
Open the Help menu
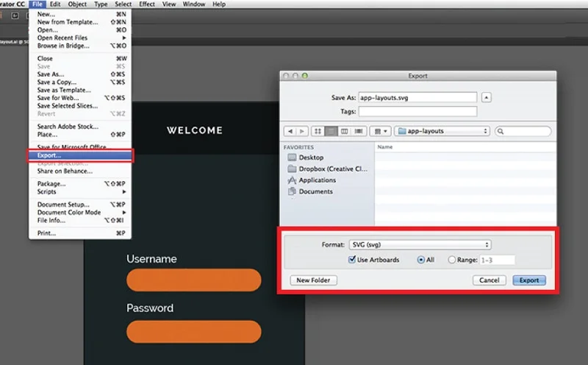coord(219,4)
